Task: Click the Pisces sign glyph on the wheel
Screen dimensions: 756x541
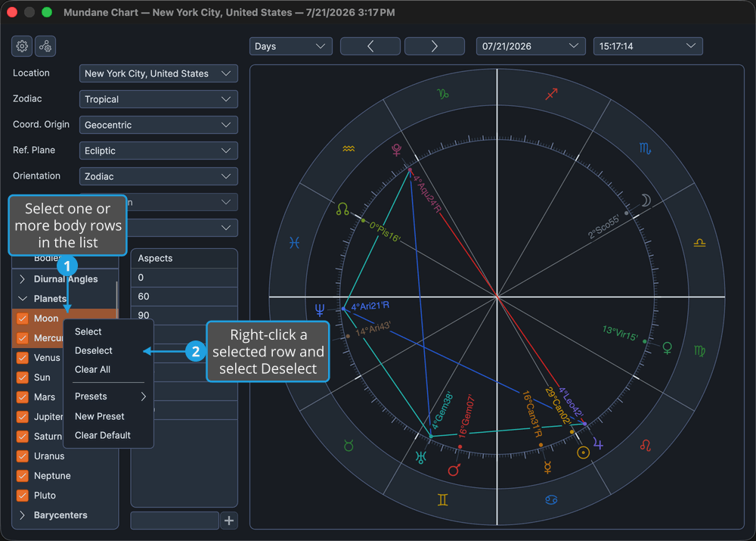Action: (295, 243)
